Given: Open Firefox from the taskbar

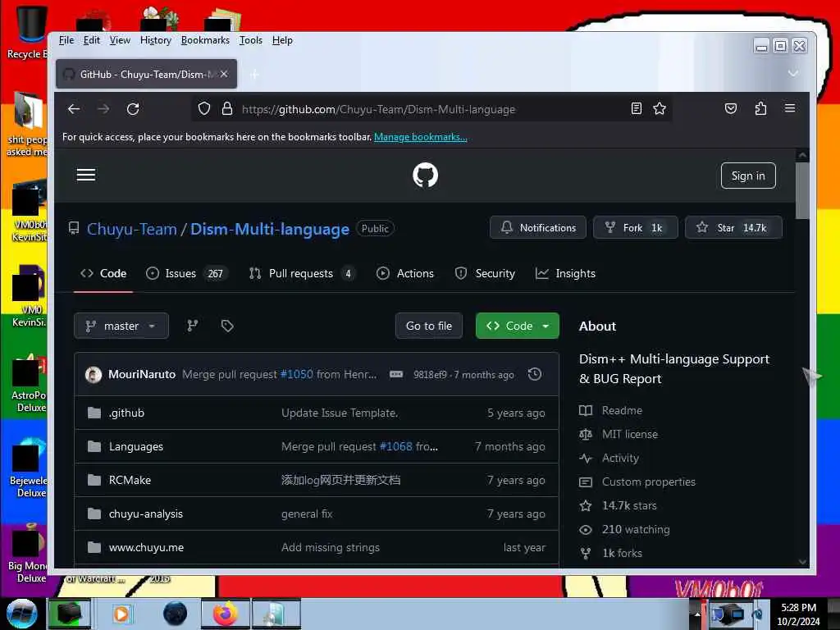Looking at the screenshot, I should pyautogui.click(x=226, y=614).
